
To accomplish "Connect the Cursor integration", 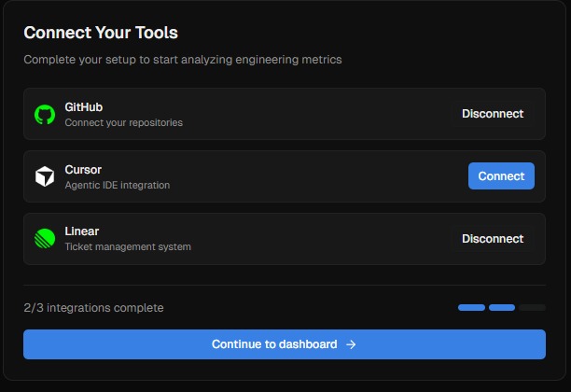I will 501,176.
